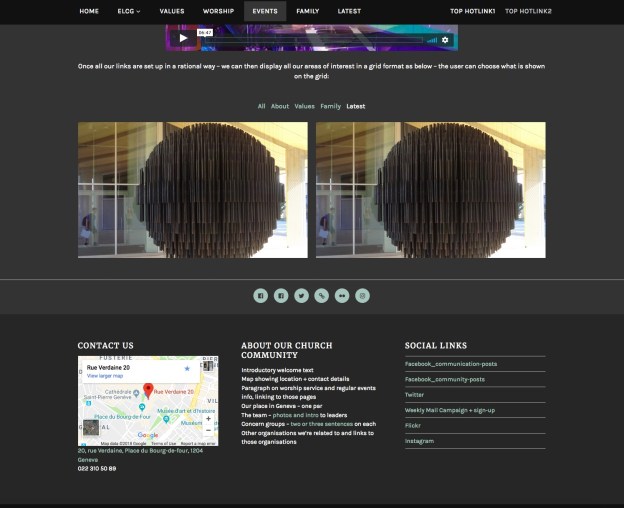This screenshot has width=624, height=508.
Task: Switch map to satellite view thumbnail
Action: coord(91,428)
